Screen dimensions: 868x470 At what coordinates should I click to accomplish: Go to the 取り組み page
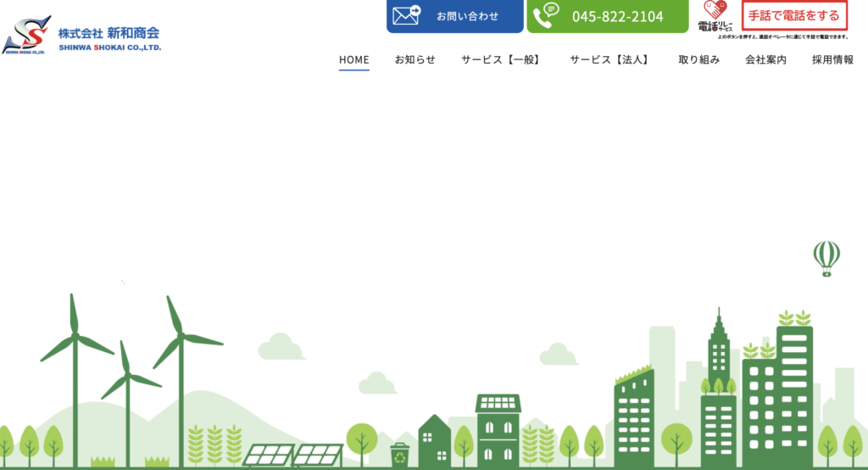pos(698,59)
